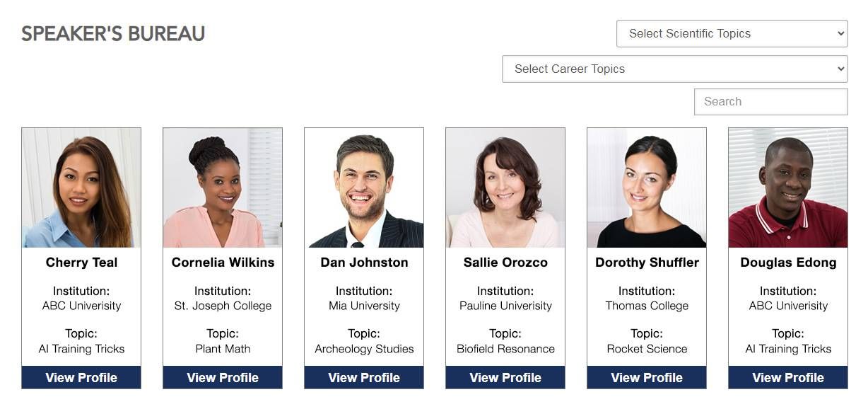
Task: Click the Speaker's Bureau heading
Action: (x=113, y=33)
